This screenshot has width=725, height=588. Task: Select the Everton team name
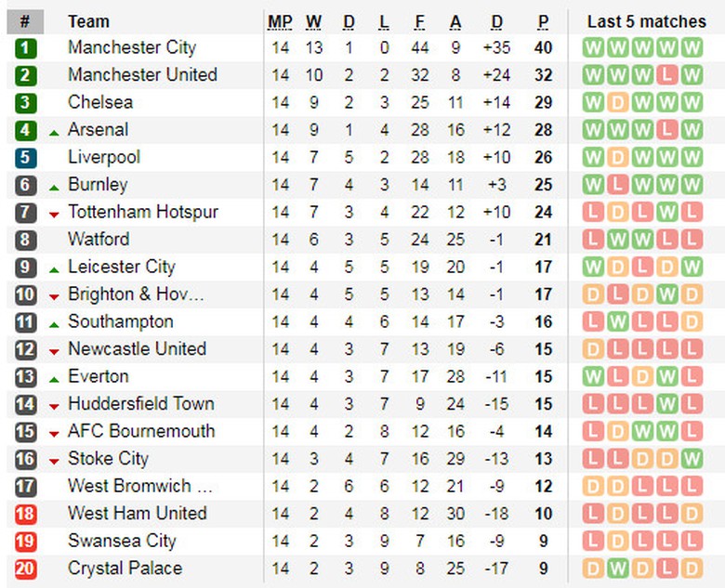[98, 377]
